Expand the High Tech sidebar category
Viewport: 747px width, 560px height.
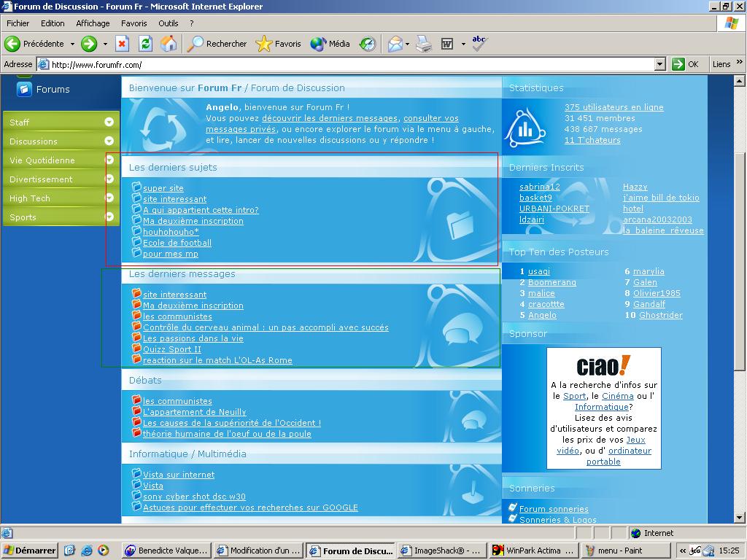(x=109, y=198)
